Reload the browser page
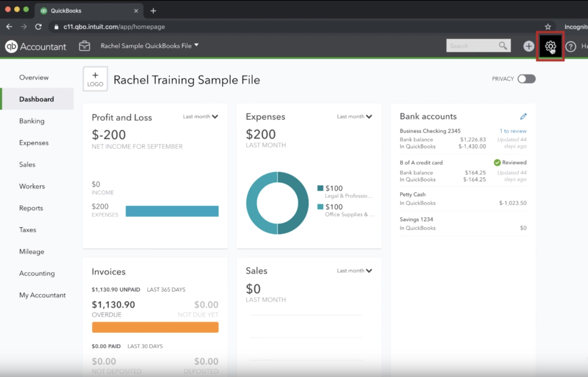 tap(38, 26)
